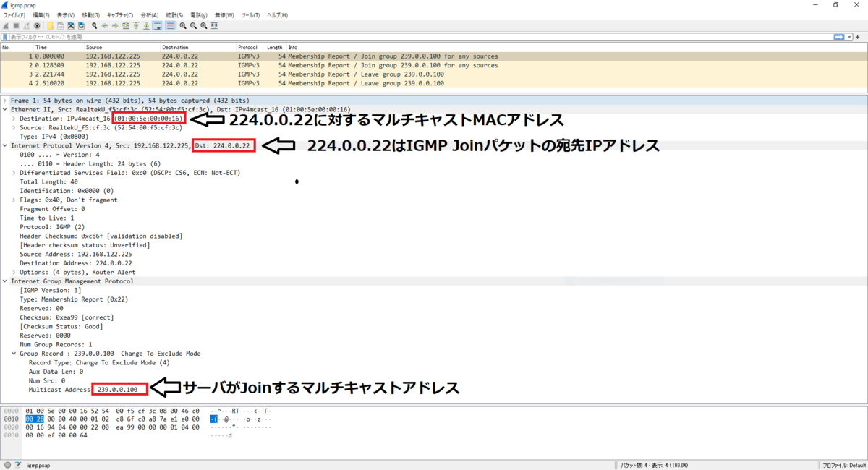Open the filter history dropdown arrow
Viewport: 868px width, 470px height.
coord(849,36)
